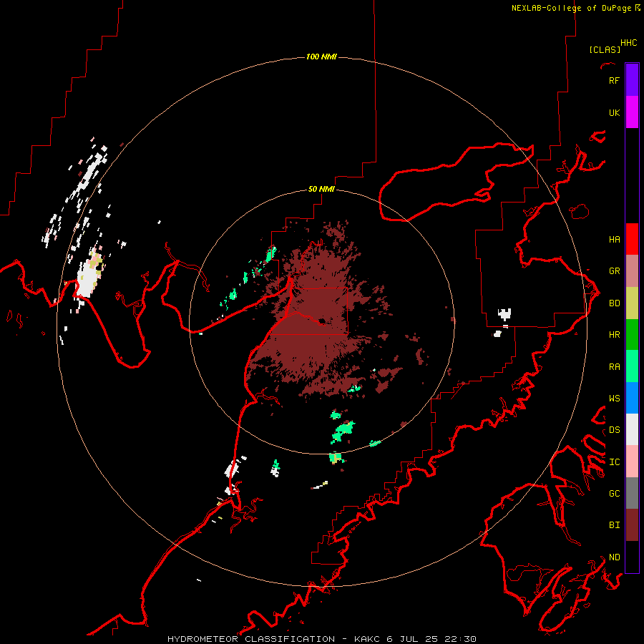Click the DS white legend swatch
Viewport: 644px width, 644px height.
coord(632,429)
